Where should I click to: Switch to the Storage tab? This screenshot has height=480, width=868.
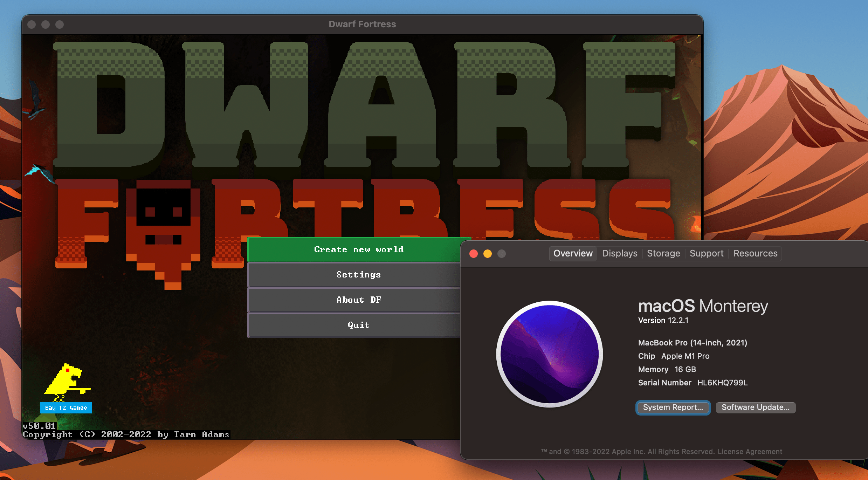click(x=663, y=253)
